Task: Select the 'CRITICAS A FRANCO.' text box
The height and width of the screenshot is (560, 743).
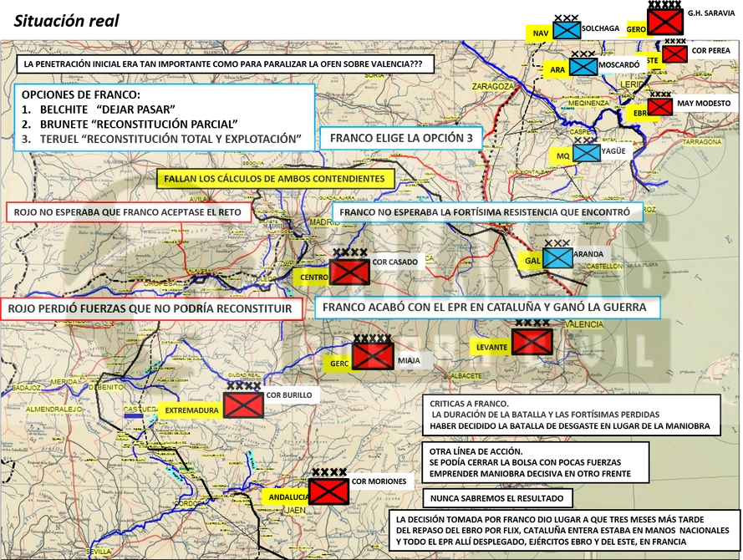Action: pyautogui.click(x=571, y=415)
